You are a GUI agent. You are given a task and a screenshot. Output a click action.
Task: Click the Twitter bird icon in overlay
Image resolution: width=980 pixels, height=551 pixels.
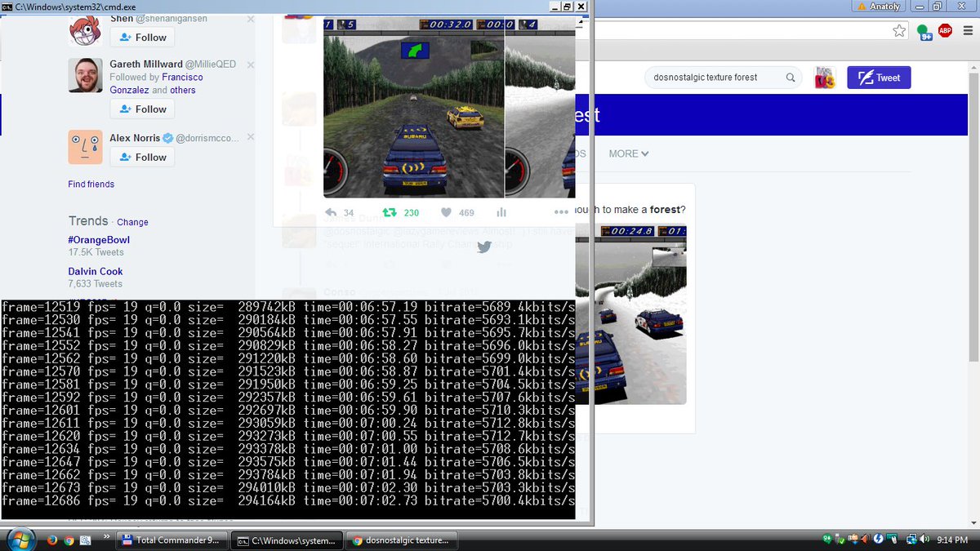[x=484, y=247]
